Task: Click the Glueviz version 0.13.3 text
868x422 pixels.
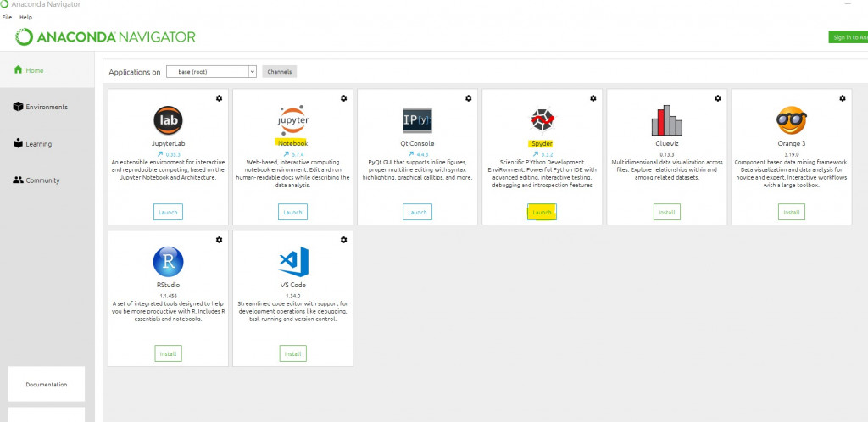Action: (x=666, y=154)
